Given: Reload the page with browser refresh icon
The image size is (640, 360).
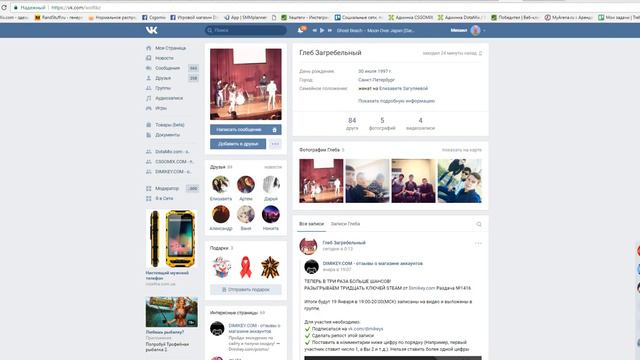Looking at the screenshot, I should [4, 7].
